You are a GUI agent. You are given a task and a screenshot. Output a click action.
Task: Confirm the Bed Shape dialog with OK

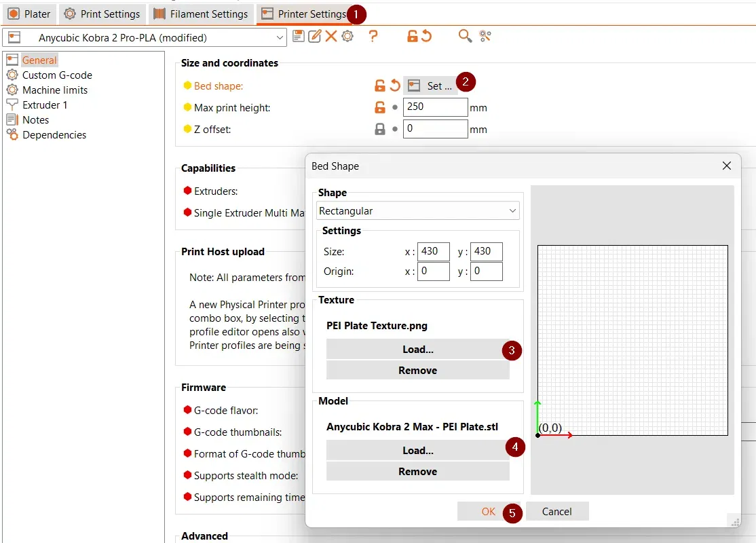[488, 511]
